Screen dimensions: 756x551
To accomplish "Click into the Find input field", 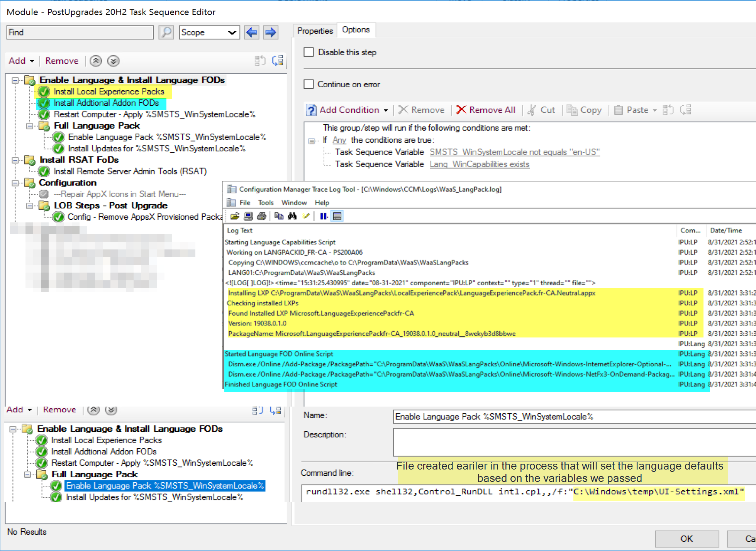I will [80, 32].
